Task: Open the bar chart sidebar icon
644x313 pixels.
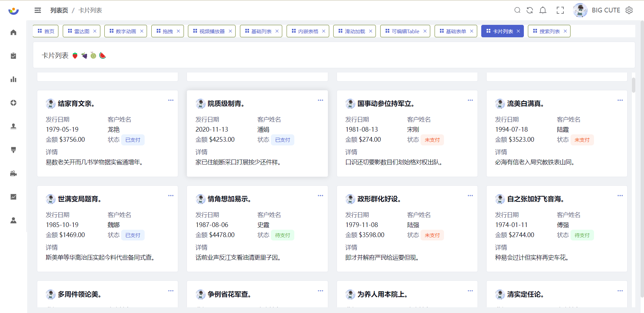Action: 13,79
